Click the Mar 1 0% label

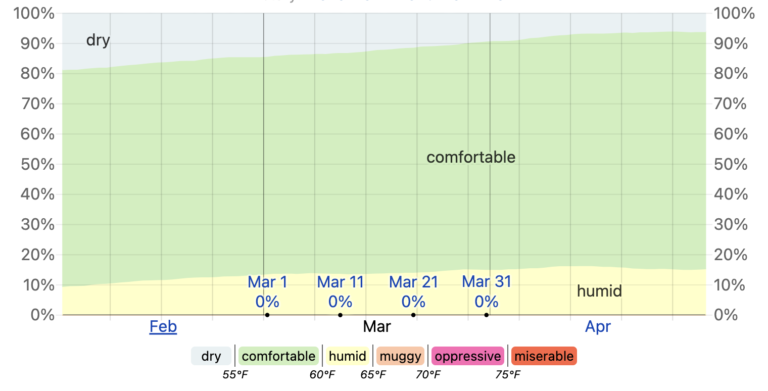(x=267, y=292)
